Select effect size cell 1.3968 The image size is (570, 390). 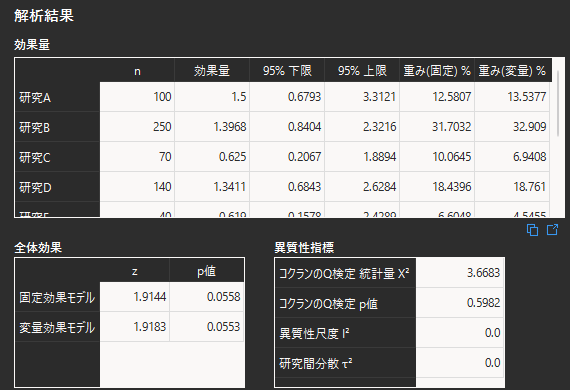click(212, 127)
